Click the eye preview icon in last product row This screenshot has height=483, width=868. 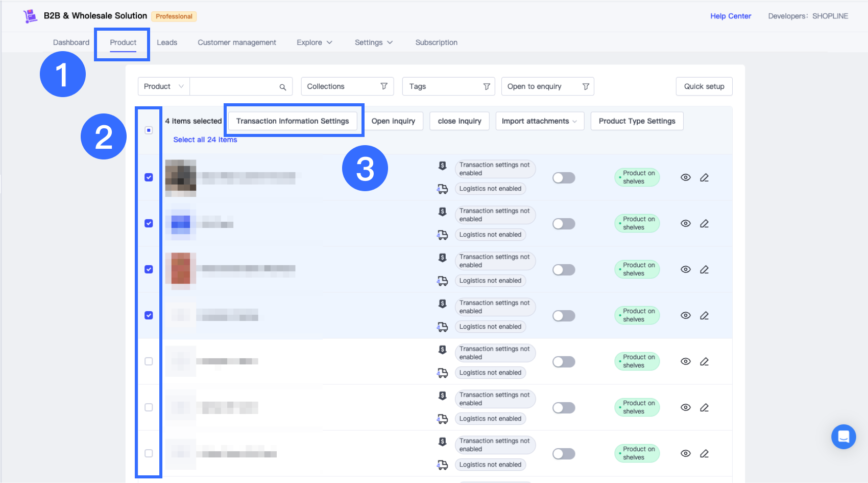pyautogui.click(x=686, y=453)
